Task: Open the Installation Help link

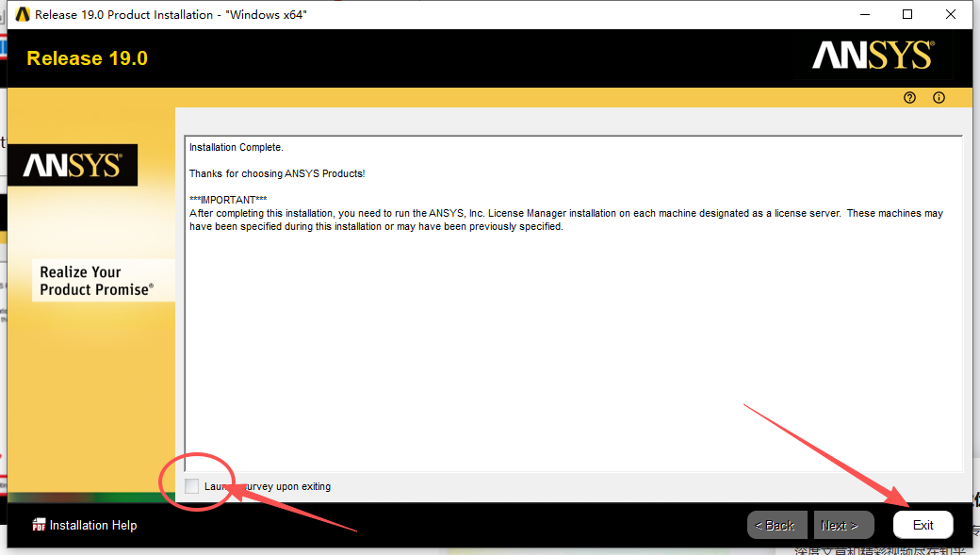Action: (92, 526)
